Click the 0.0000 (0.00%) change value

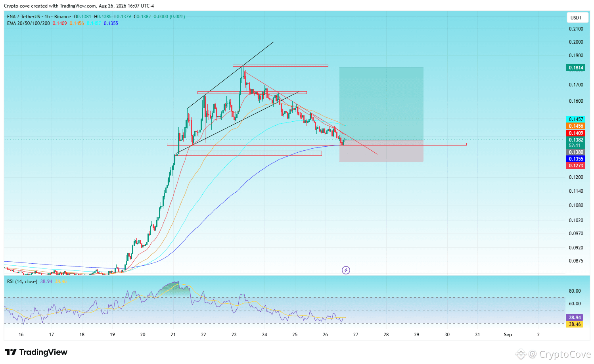click(169, 17)
